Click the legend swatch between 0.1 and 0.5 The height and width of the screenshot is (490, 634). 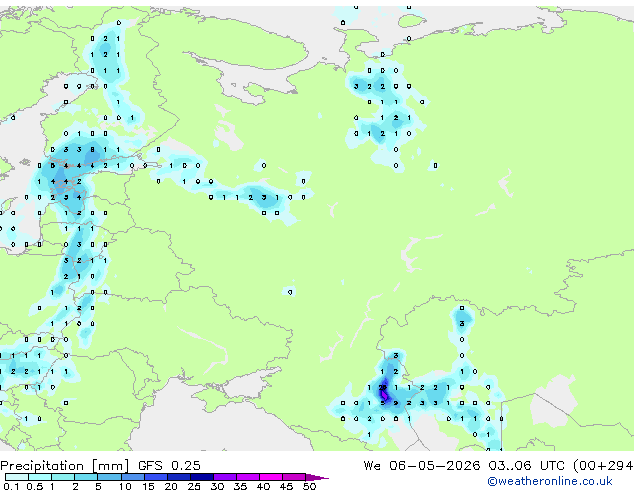pos(17,477)
